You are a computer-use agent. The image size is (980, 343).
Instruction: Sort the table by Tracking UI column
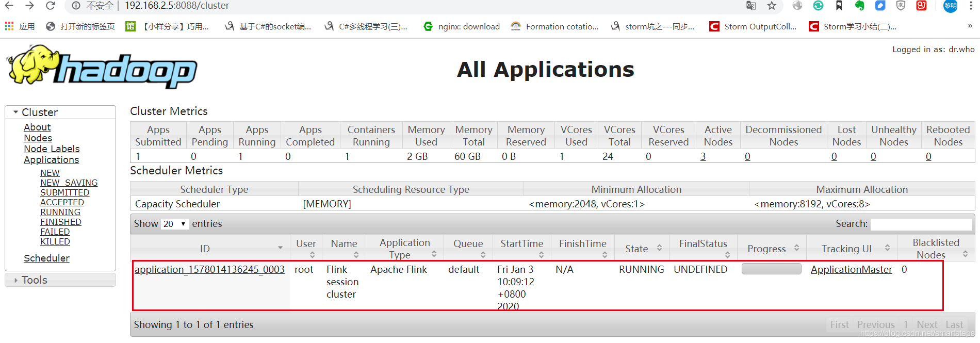point(852,249)
